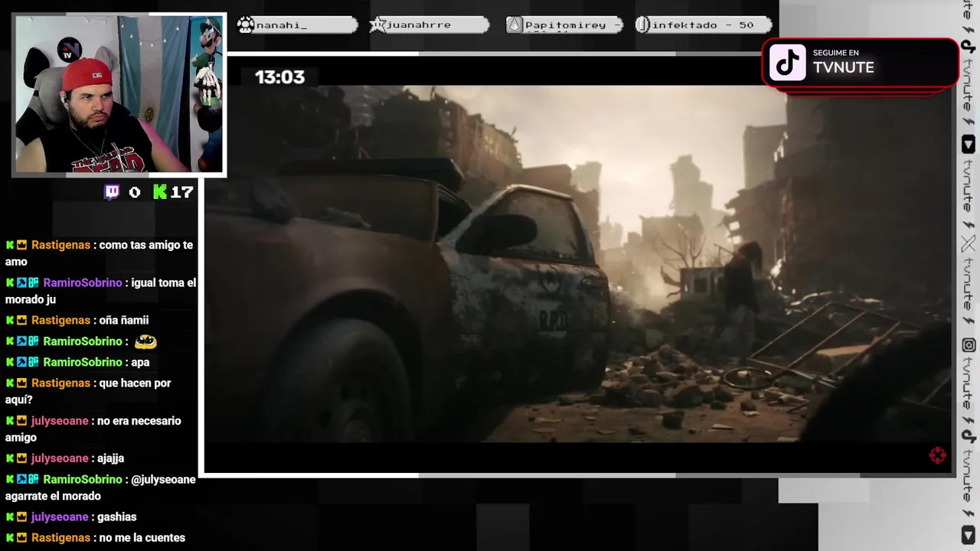Click the crown badge next to julyseoane gashias
Screen dimensions: 980x551
21,517
